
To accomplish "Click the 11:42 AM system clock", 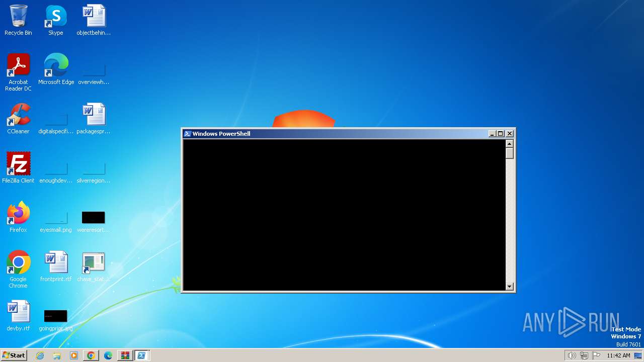I will [618, 355].
